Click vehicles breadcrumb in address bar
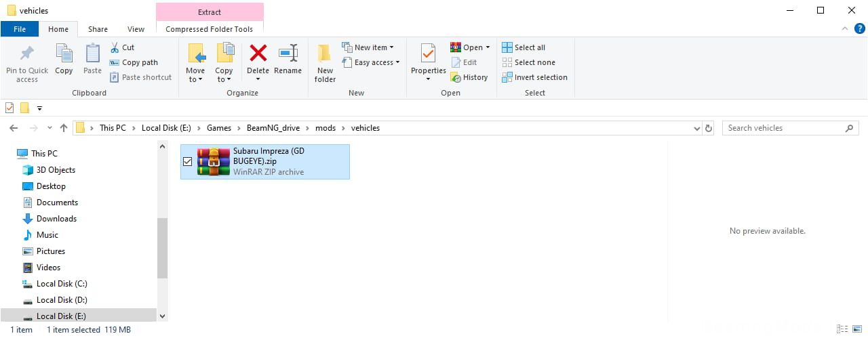This screenshot has height=338, width=868. 366,128
